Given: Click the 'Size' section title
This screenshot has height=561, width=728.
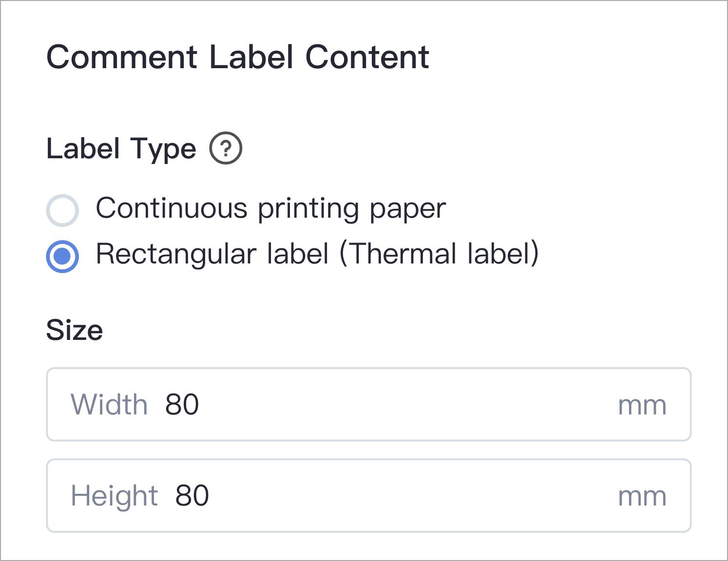Looking at the screenshot, I should (75, 330).
